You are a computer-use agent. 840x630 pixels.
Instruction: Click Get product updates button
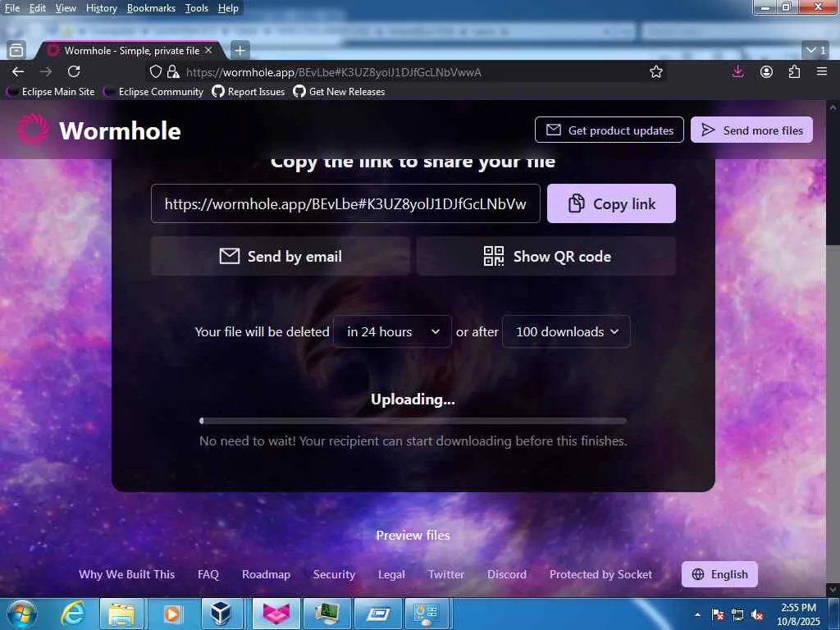click(609, 130)
